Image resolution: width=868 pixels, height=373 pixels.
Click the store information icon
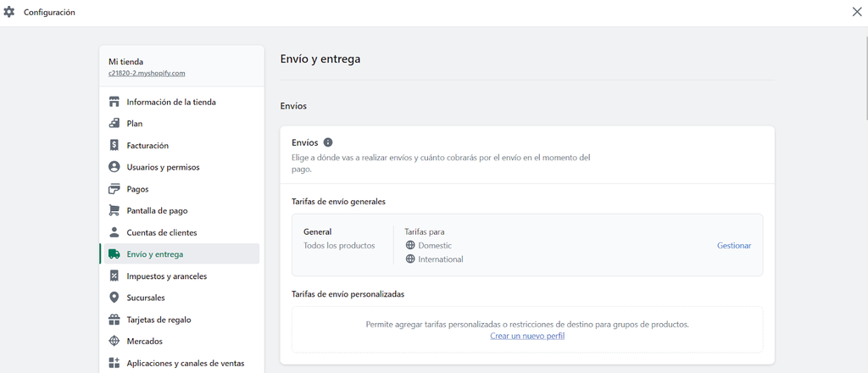114,103
